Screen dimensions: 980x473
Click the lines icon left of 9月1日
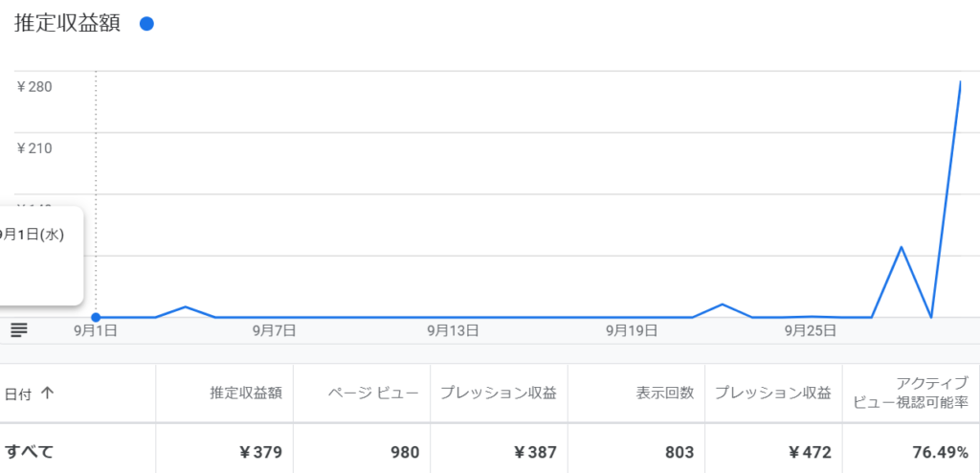[x=19, y=330]
